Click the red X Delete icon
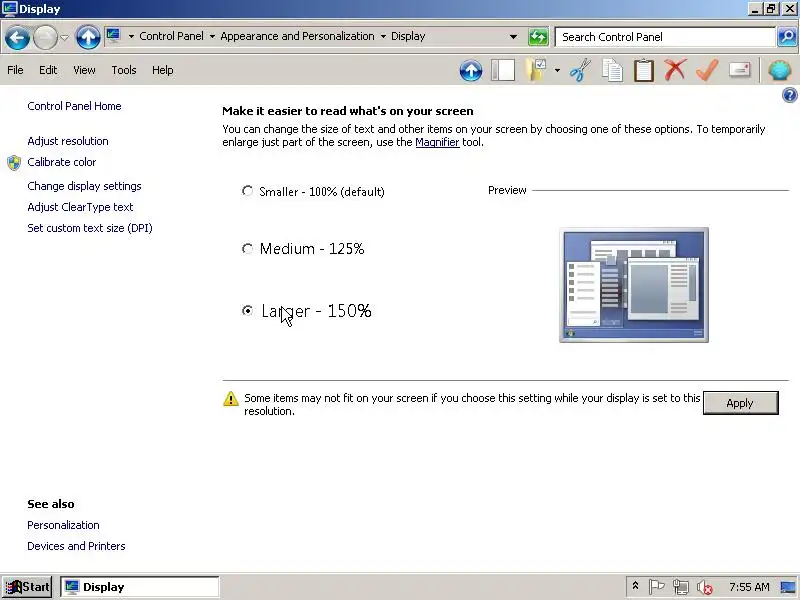The width and height of the screenshot is (800, 600). pyautogui.click(x=675, y=70)
